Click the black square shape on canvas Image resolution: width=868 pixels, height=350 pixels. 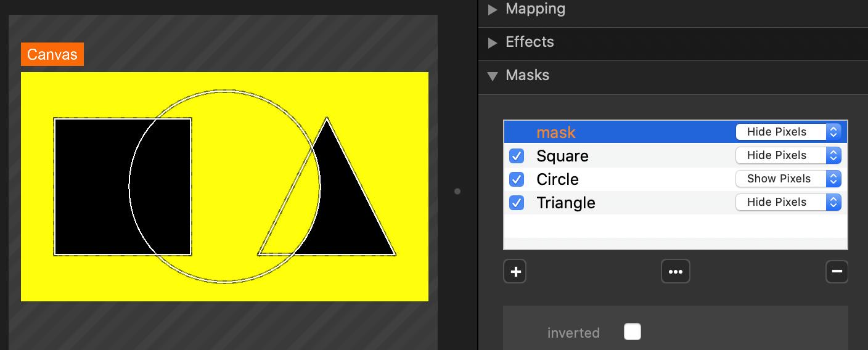coord(92,185)
